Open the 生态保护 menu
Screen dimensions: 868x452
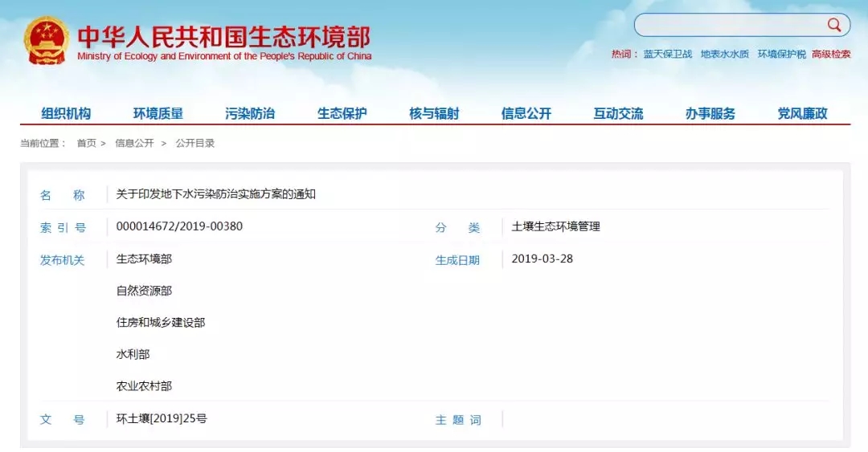[342, 113]
